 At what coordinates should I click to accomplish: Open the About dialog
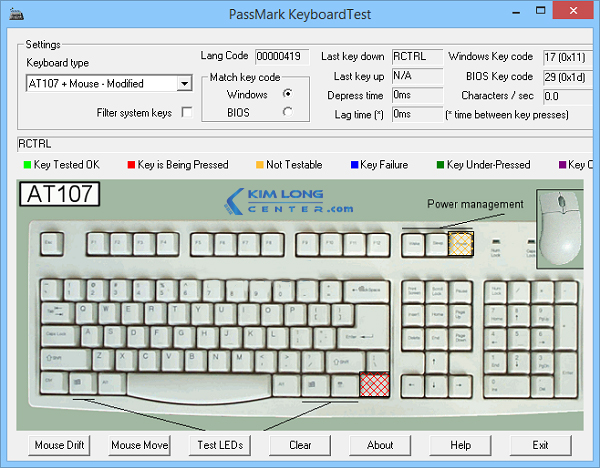point(380,445)
